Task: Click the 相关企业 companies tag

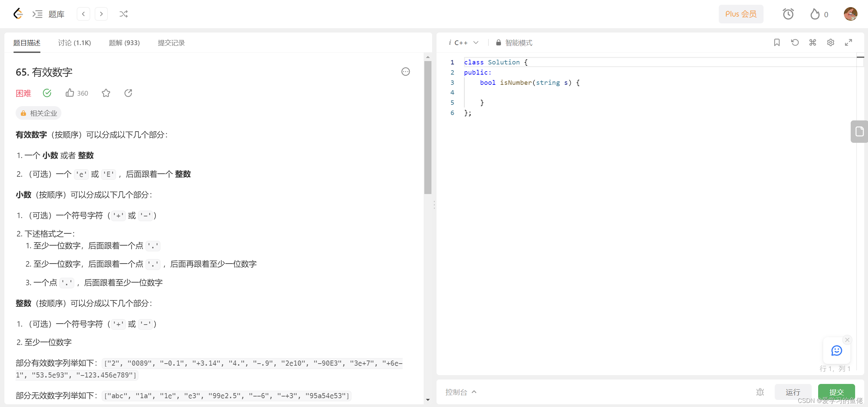Action: (x=38, y=113)
